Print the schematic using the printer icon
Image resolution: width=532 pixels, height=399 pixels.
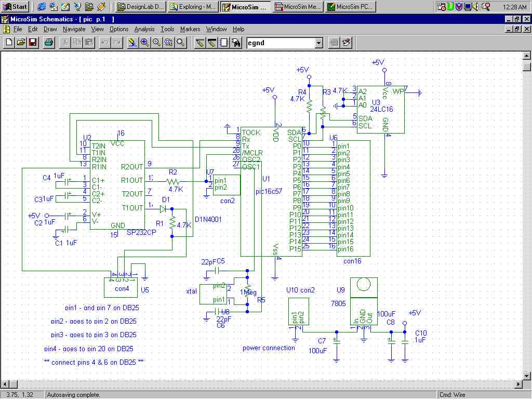pos(49,43)
